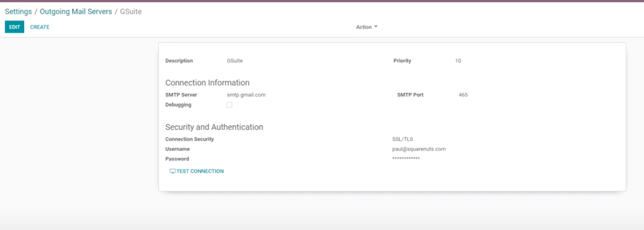Click the SSL/TLS connection security value

coord(402,139)
